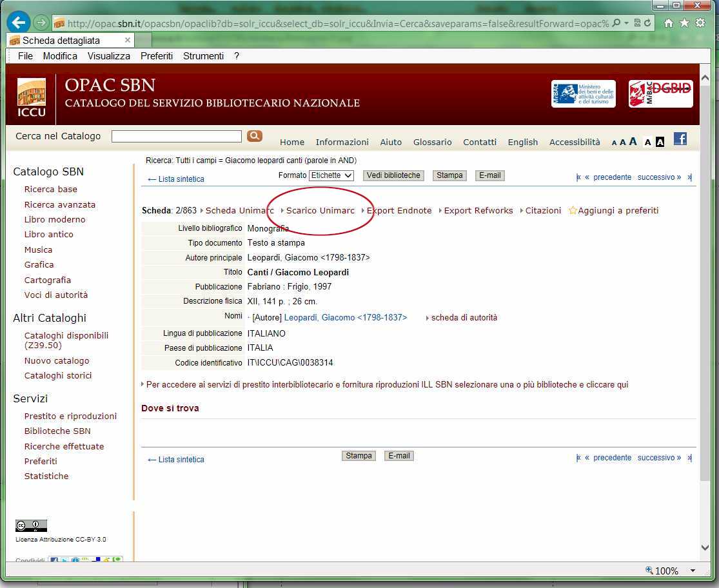Open the Formato Etichette dropdown
Image resolution: width=719 pixels, height=588 pixels.
click(331, 175)
